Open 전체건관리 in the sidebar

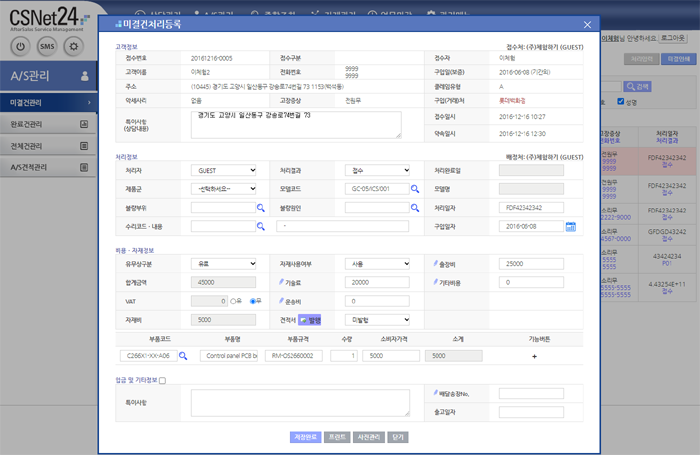coord(48,146)
